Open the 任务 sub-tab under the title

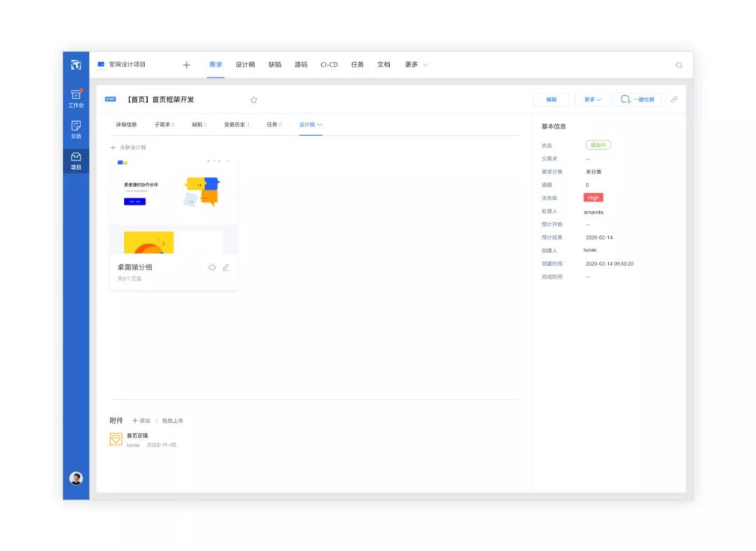pos(274,125)
